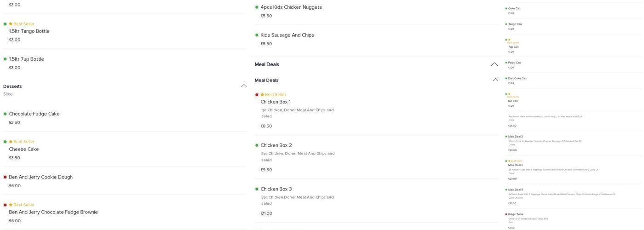Click the Best Seller star above 1.5ltr Tango Bottle

pyautogui.click(x=11, y=24)
